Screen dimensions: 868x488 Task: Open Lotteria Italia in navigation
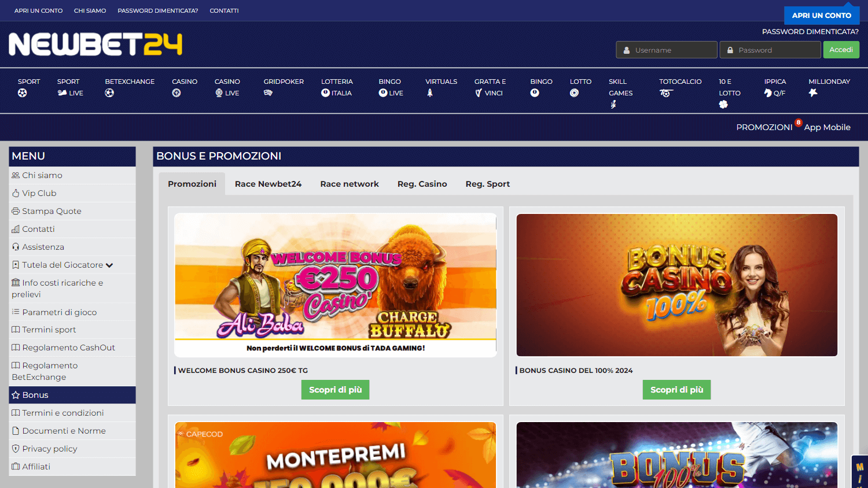(x=337, y=87)
